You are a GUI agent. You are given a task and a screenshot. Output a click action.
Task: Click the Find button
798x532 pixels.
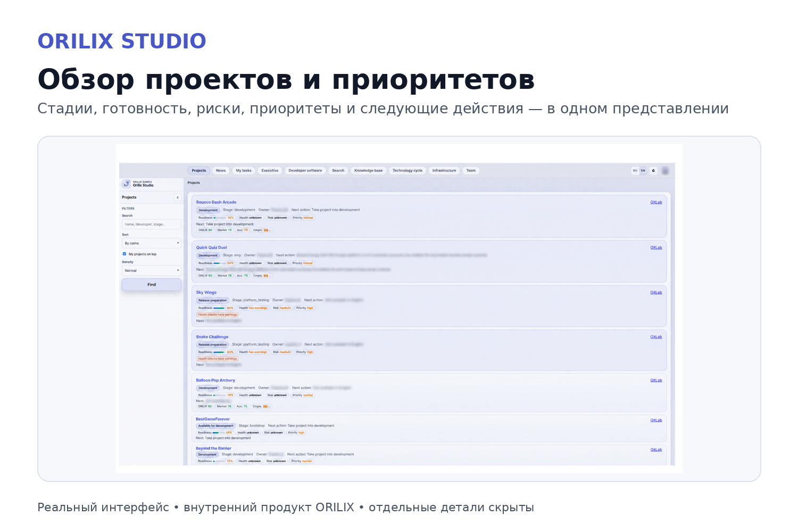click(x=152, y=285)
